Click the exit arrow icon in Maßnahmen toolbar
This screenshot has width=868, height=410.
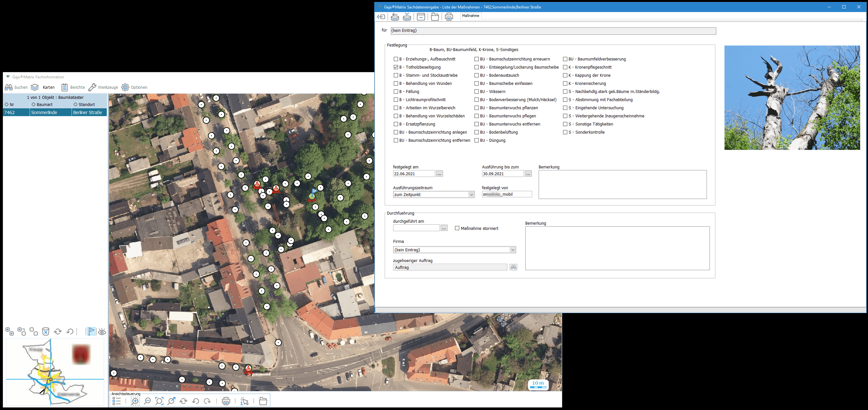point(381,17)
